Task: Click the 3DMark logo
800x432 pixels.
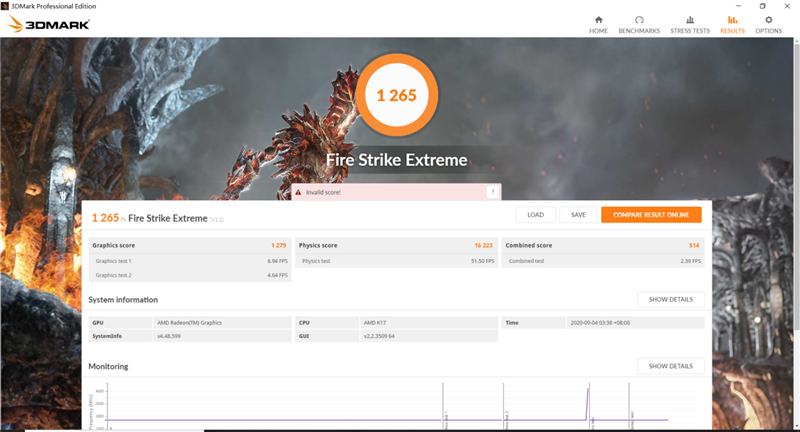Action: [49, 24]
